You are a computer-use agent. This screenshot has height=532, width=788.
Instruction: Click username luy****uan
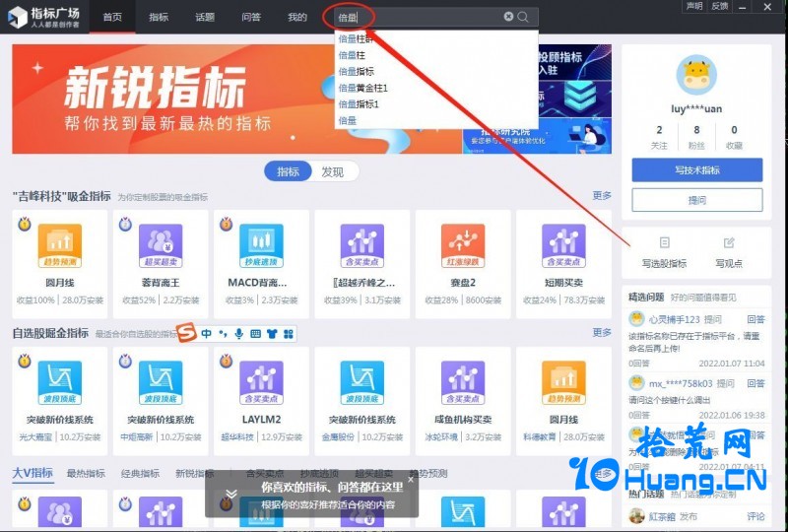coord(696,109)
